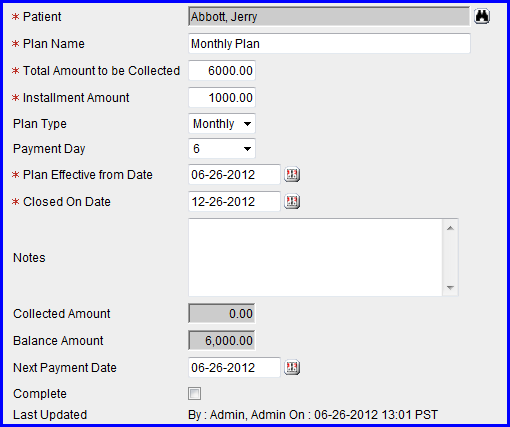Click the Balance Amount field
This screenshot has width=510, height=427.
(x=222, y=341)
